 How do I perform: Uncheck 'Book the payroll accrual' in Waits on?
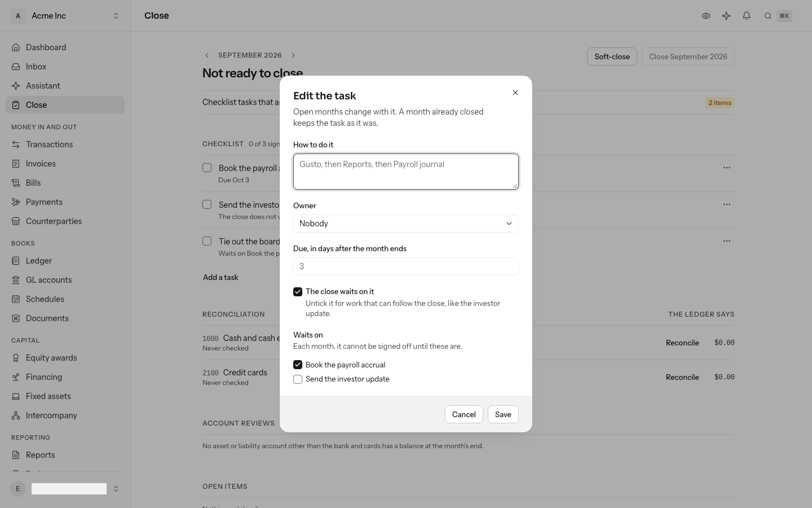click(x=298, y=365)
